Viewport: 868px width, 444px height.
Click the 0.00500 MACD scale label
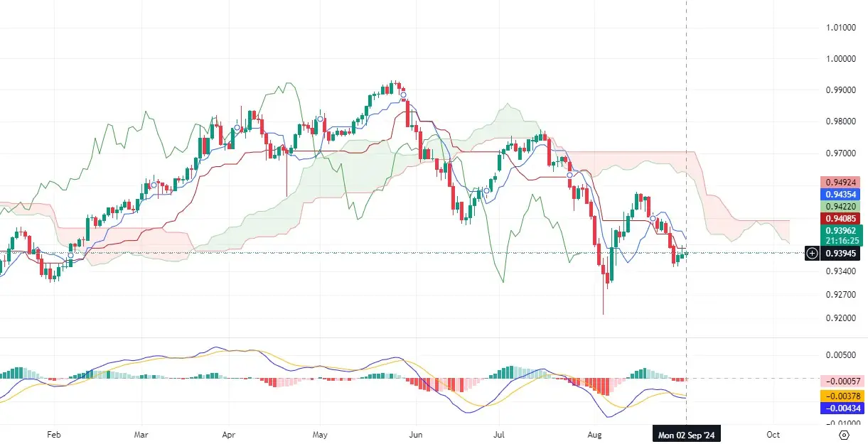click(x=840, y=354)
